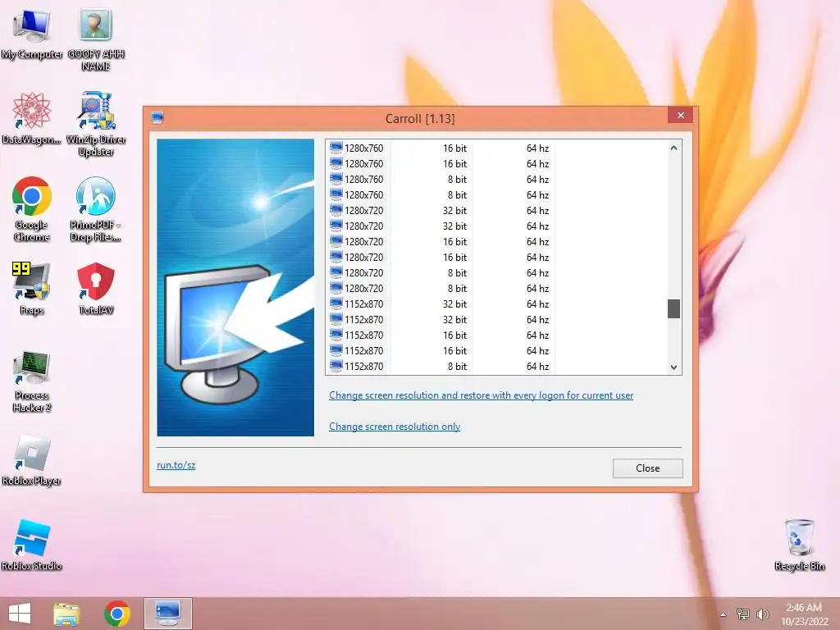Screen dimensions: 840x630
Task: Click the Close button in Carroll
Action: pos(648,468)
